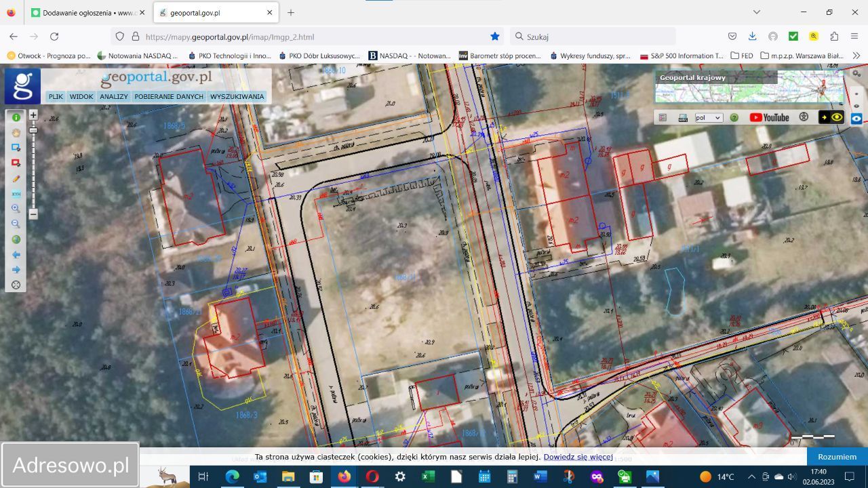Open the ANALIZY menu
This screenshot has height=488, width=868.
pos(113,96)
